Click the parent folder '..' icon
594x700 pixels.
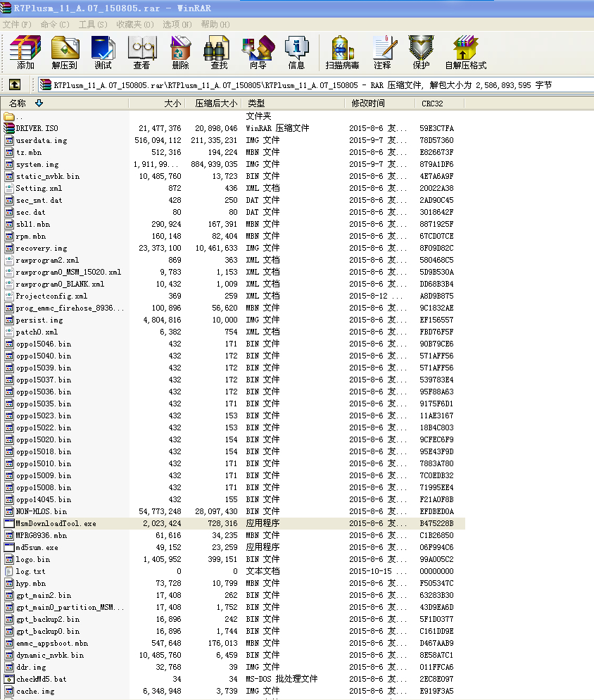[9, 116]
